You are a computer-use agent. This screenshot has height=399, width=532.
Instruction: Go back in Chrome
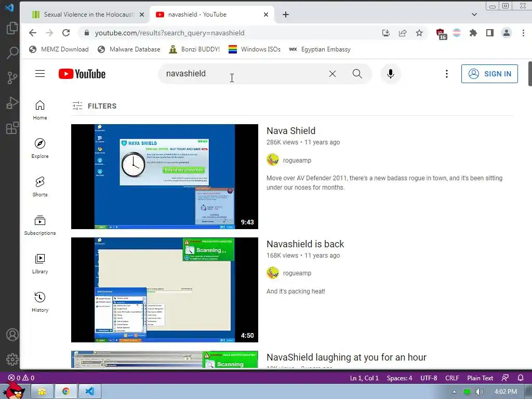click(33, 33)
